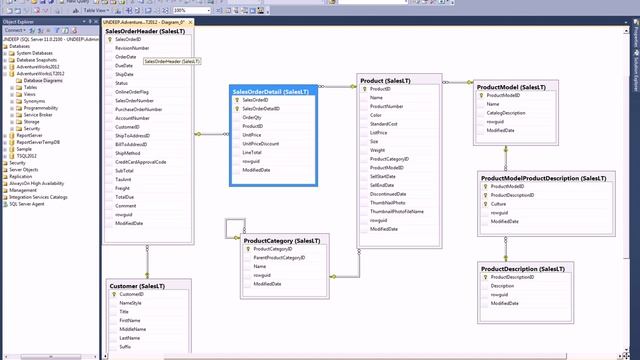640x360 pixels.
Task: Click the SQL Server Agent icon
Action: pyautogui.click(x=5, y=204)
